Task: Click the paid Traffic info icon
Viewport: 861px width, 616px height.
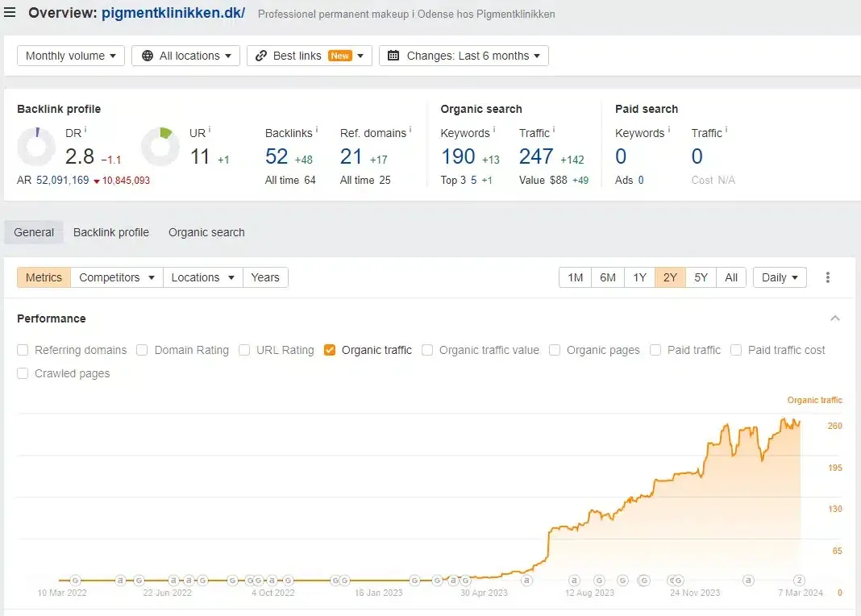Action: (726, 130)
